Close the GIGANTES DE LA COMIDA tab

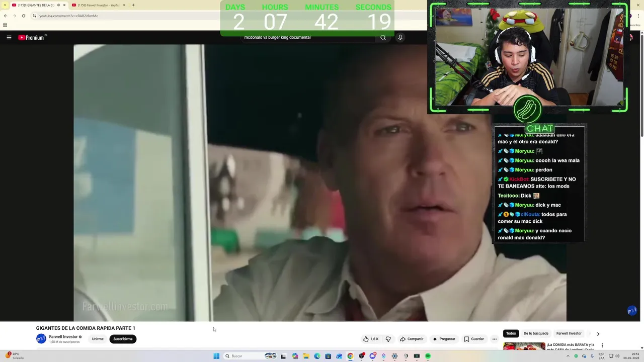(x=64, y=5)
